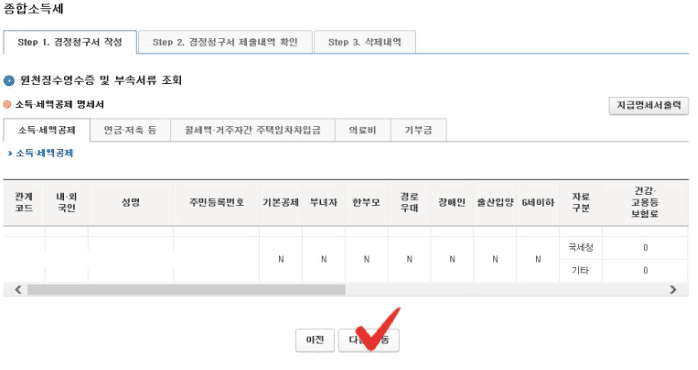Click the 자료구분 column header
The height and width of the screenshot is (370, 698).
(580, 203)
